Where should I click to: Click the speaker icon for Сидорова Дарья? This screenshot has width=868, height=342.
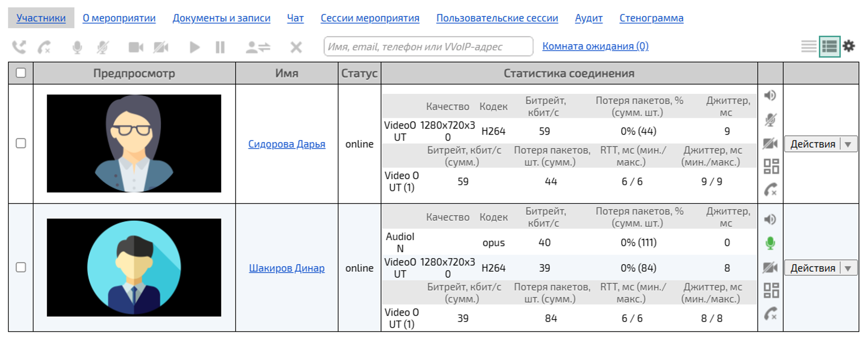(771, 96)
